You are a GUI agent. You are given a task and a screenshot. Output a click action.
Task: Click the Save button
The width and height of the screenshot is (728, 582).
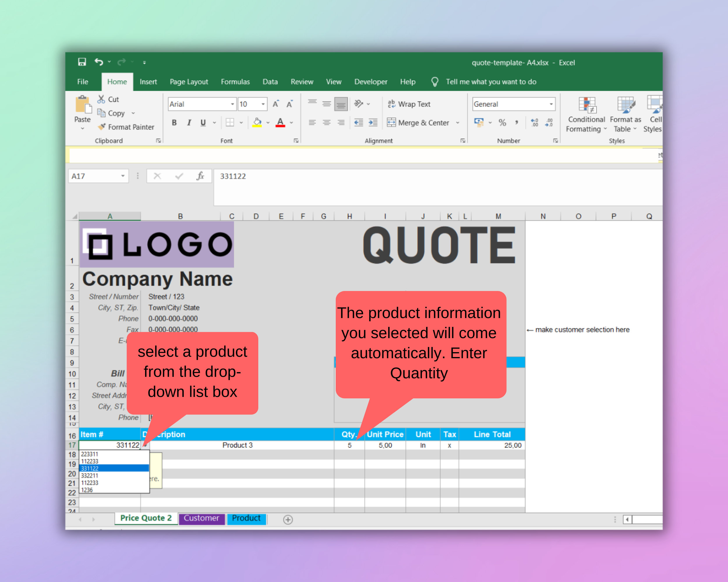point(82,61)
